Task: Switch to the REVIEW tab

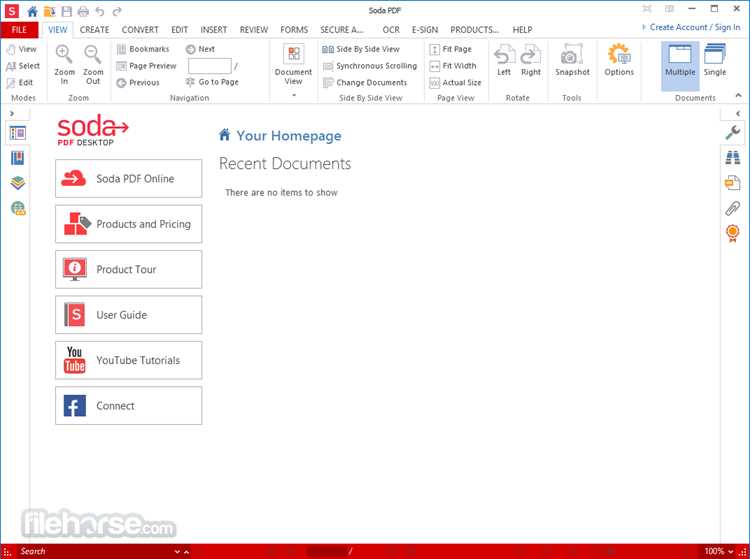Action: pyautogui.click(x=254, y=30)
